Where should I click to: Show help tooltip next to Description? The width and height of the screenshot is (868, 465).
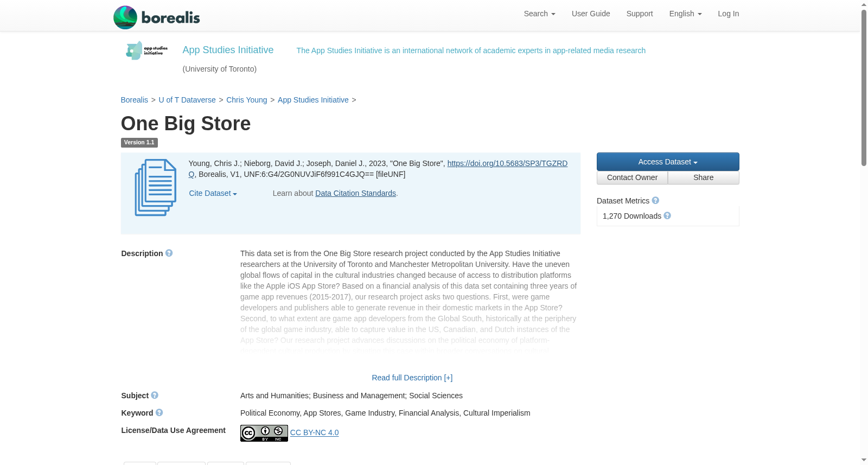[x=169, y=253]
